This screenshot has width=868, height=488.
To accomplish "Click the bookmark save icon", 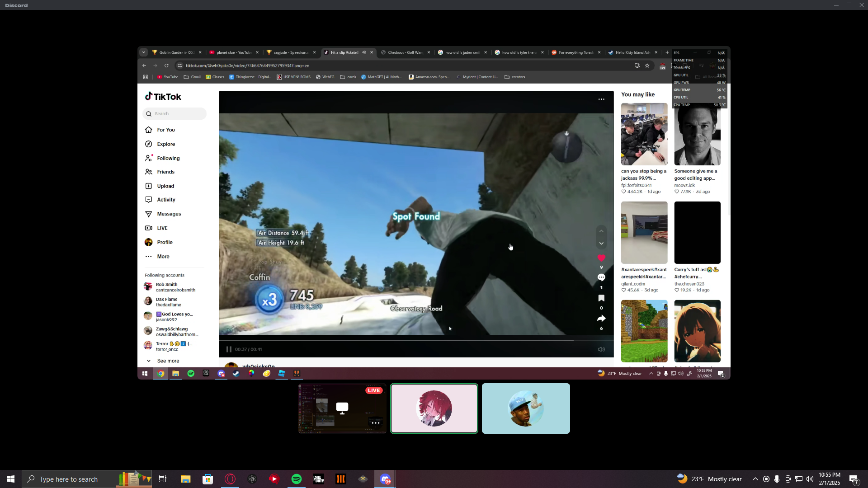I will [x=601, y=298].
